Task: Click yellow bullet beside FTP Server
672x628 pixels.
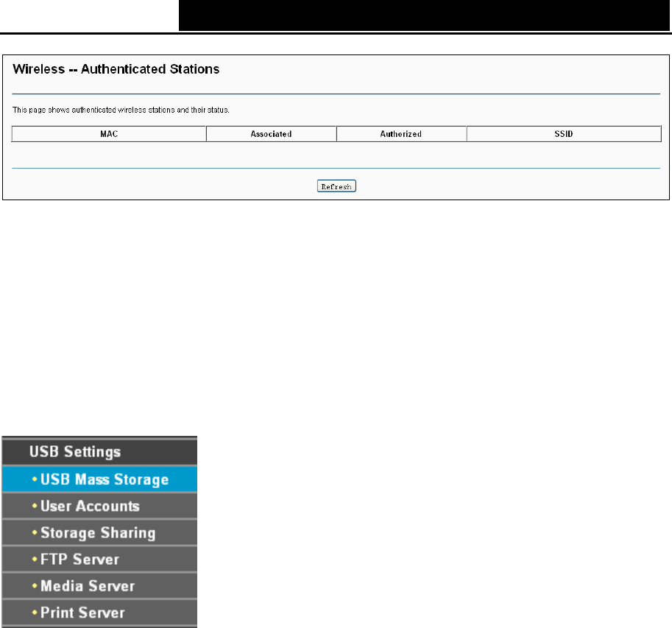Action: coord(35,559)
